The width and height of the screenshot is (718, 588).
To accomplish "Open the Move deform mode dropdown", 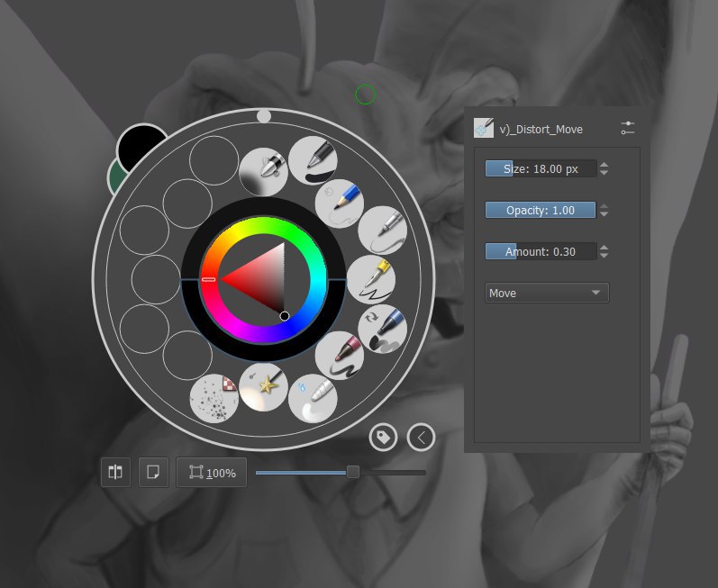I will [547, 293].
